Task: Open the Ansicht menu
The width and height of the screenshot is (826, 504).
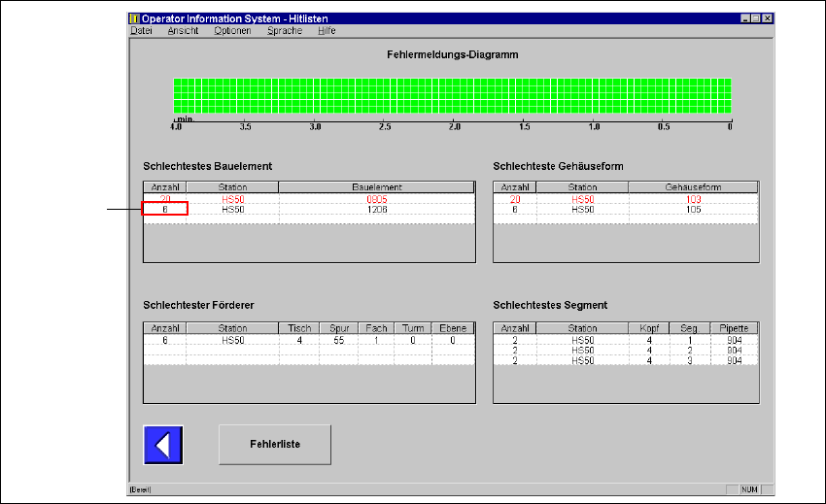Action: 183,31
